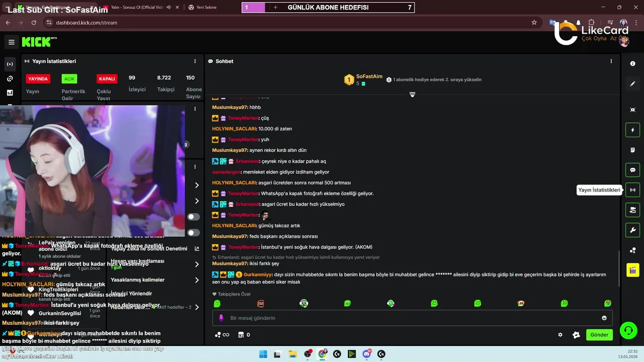Click the screen capture icon in right sidebar
This screenshot has width=644, height=362.
(633, 110)
